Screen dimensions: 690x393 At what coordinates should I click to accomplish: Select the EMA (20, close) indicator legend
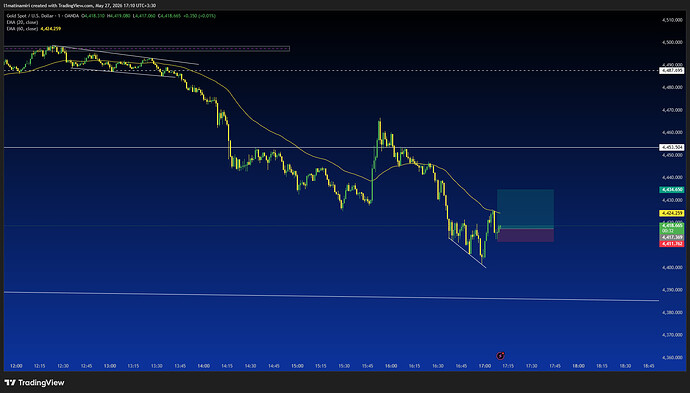(x=22, y=22)
